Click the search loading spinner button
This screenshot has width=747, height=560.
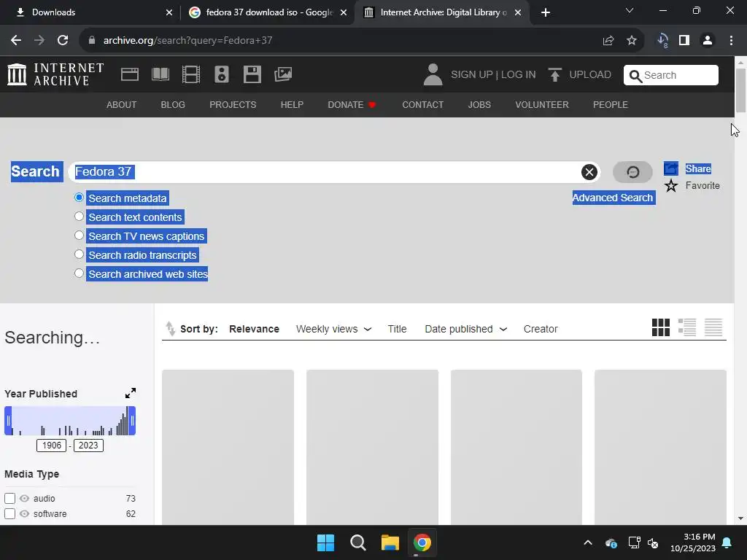pos(632,172)
